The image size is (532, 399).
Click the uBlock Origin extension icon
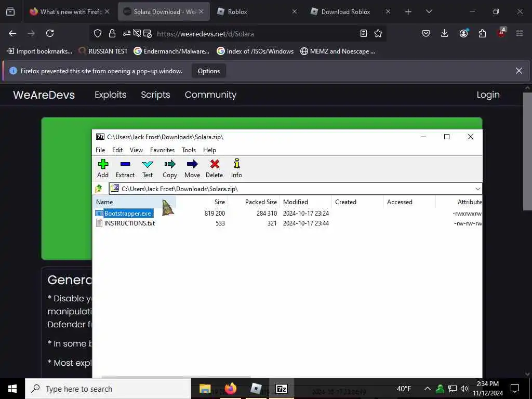[501, 33]
